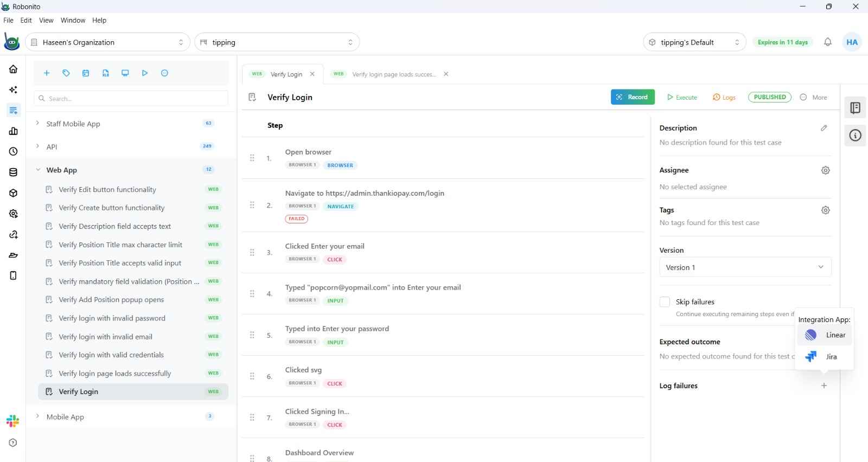Open the Version 1 dropdown
This screenshot has height=462, width=868.
(745, 267)
